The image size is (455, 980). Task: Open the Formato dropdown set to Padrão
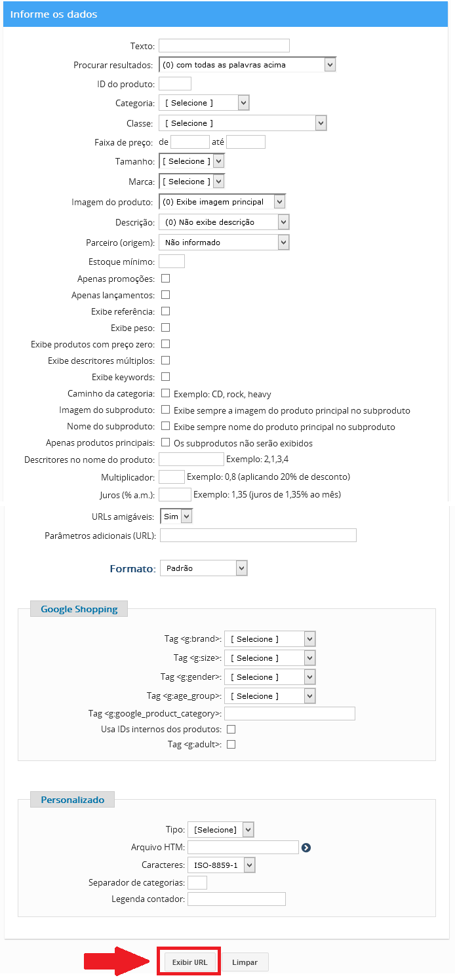pos(204,568)
